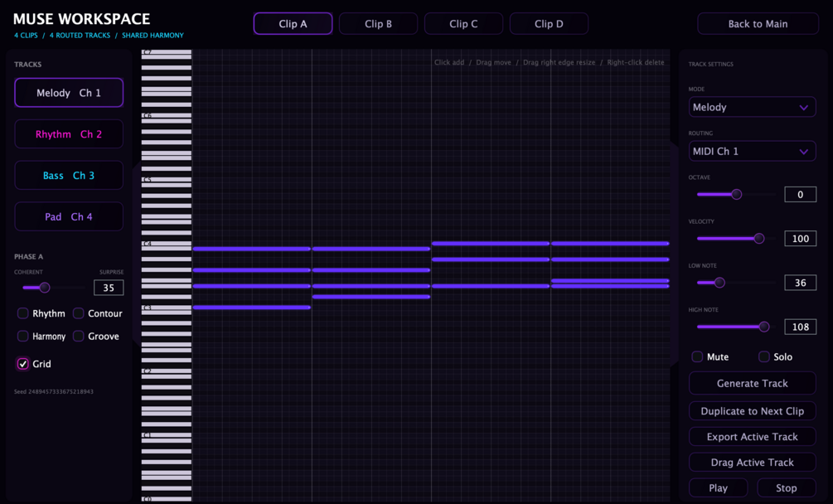Enable the Rhythm checkbox
Image resolution: width=833 pixels, height=504 pixels.
(x=23, y=313)
